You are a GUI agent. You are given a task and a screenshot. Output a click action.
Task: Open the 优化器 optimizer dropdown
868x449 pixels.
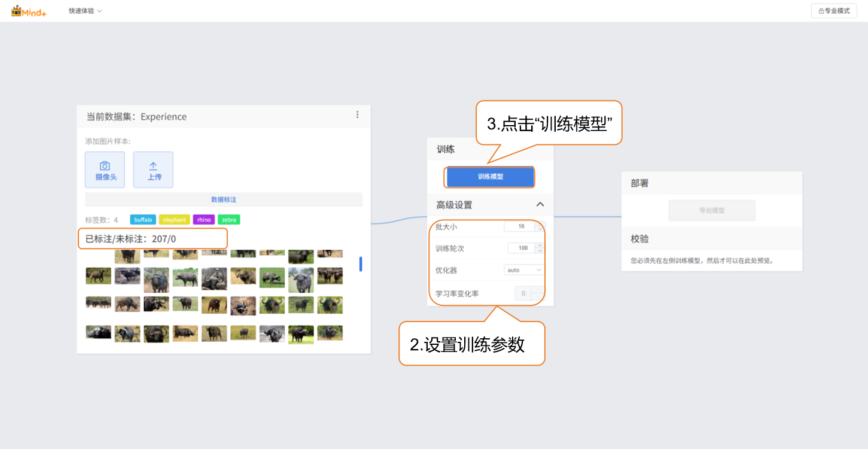coord(524,270)
